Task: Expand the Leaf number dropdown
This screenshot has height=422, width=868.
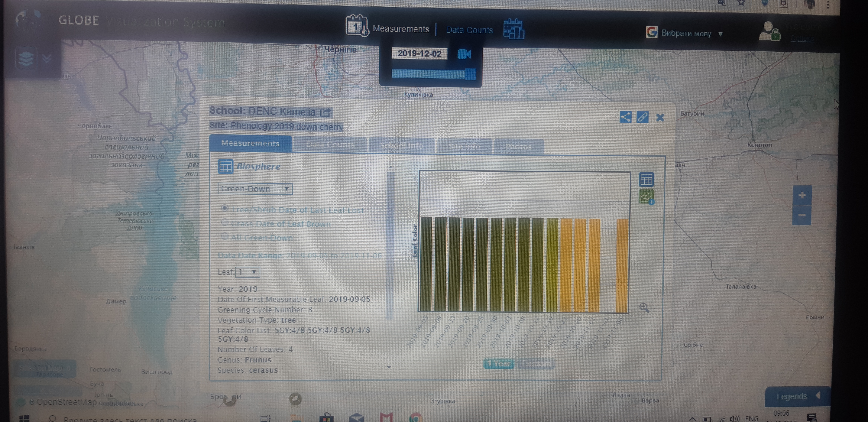Action: pos(248,272)
